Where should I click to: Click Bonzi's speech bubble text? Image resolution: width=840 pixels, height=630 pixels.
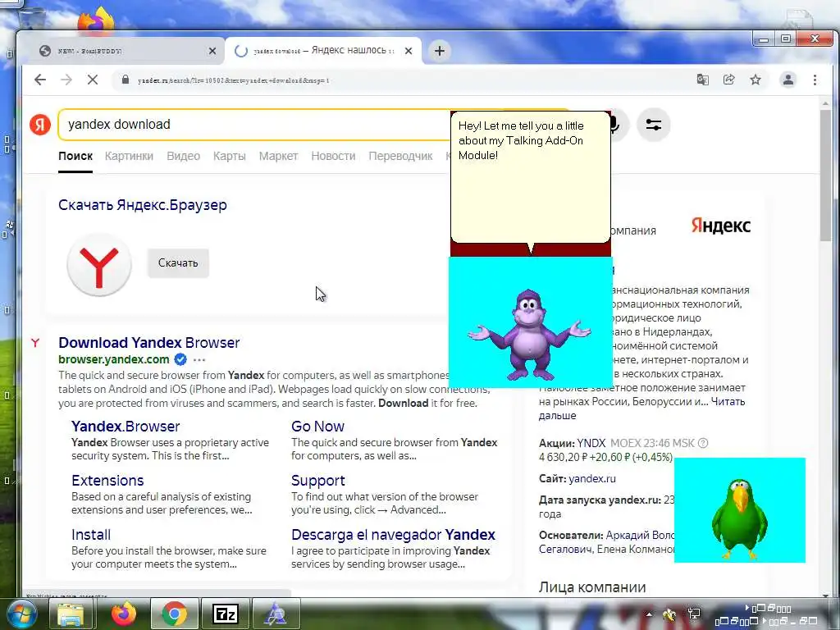tap(521, 140)
